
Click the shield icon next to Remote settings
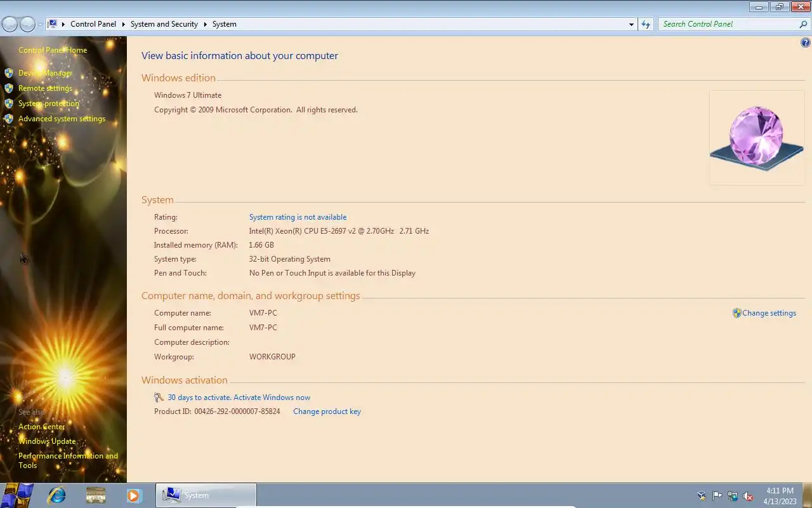pos(9,88)
